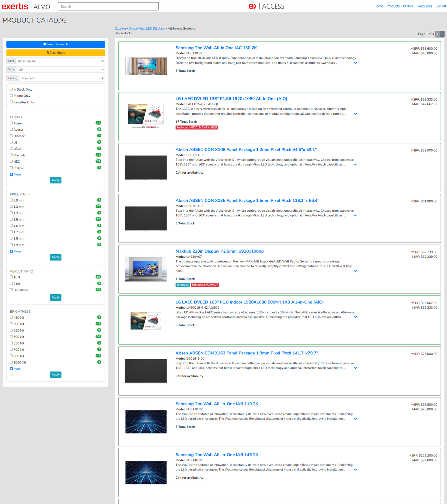Open Samsung The Wall All in One IAC 130 2K
447x504 pixels.
tap(216, 48)
